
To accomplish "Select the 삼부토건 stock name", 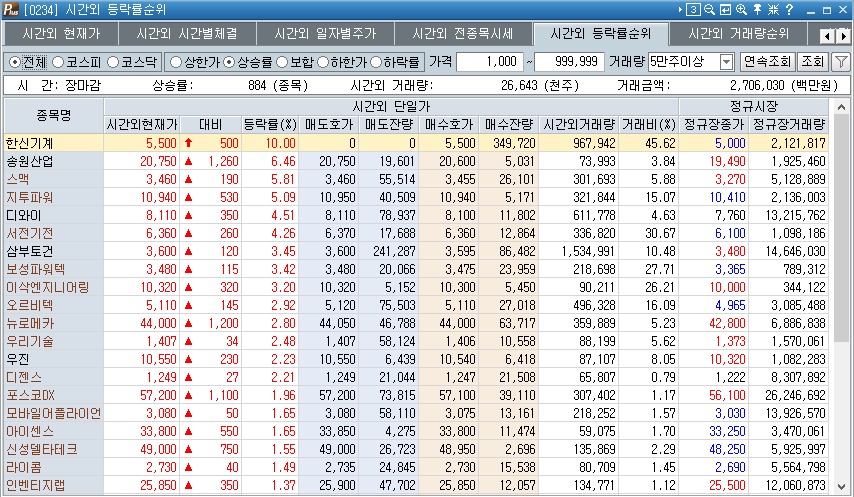I will [29, 251].
